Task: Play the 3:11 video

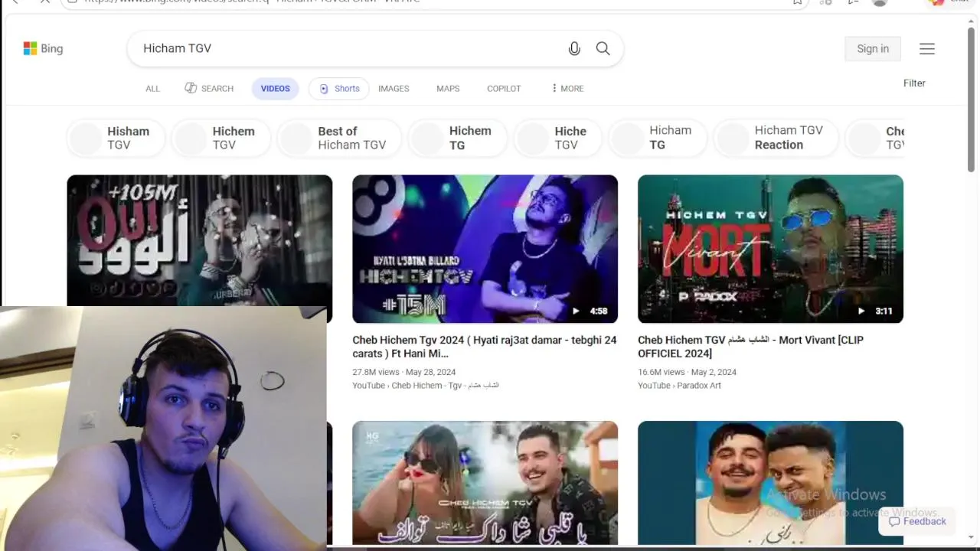Action: pyautogui.click(x=875, y=311)
